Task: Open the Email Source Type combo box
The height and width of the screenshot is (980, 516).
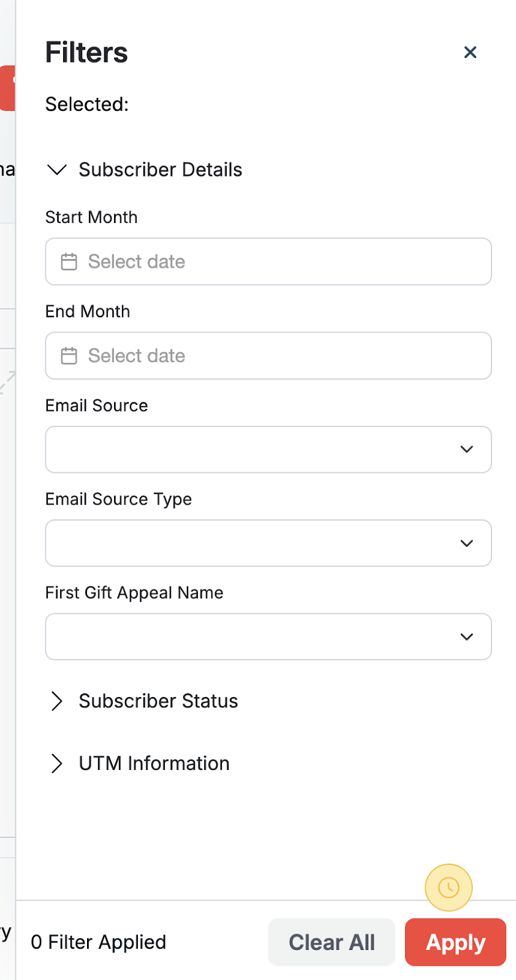Action: pos(251,543)
